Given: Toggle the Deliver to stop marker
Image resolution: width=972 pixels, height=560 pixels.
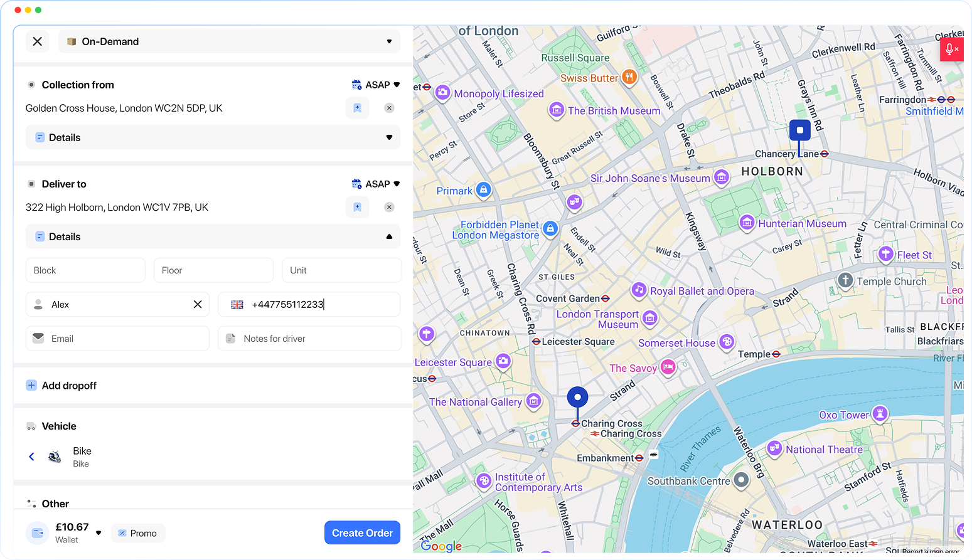Looking at the screenshot, I should (x=31, y=184).
